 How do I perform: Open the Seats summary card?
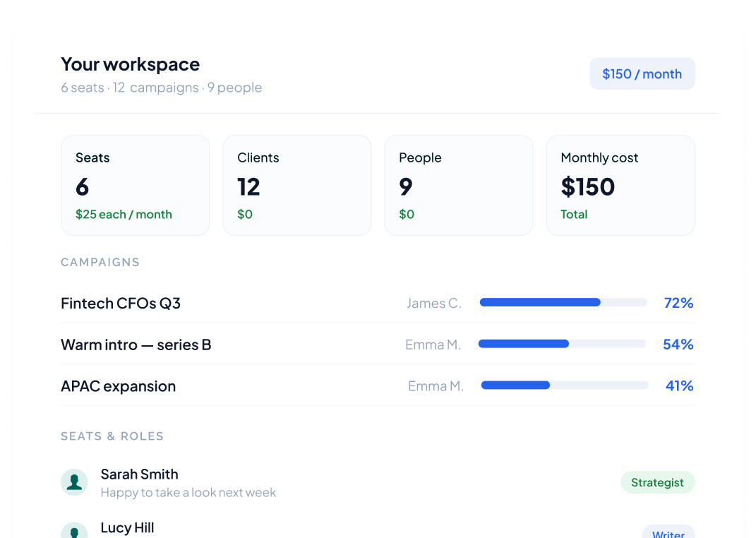coord(136,186)
